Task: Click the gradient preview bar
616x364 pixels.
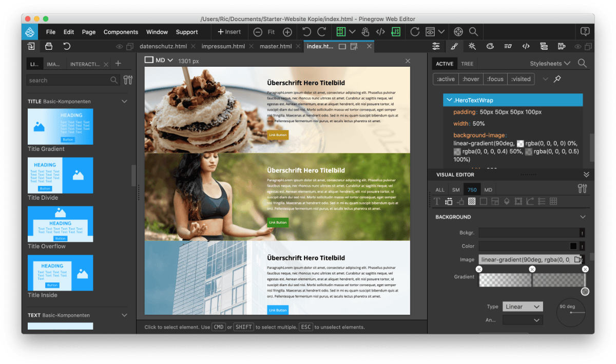Action: 531,280
